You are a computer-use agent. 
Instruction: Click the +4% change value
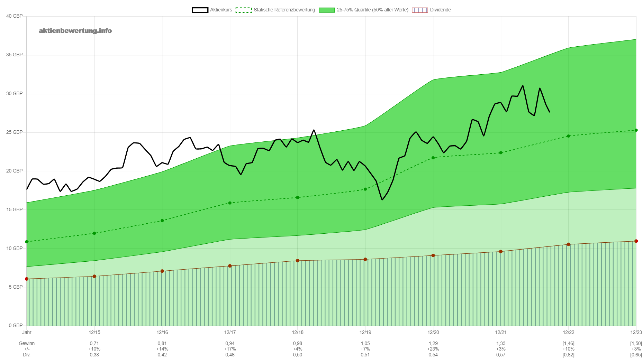coord(298,349)
